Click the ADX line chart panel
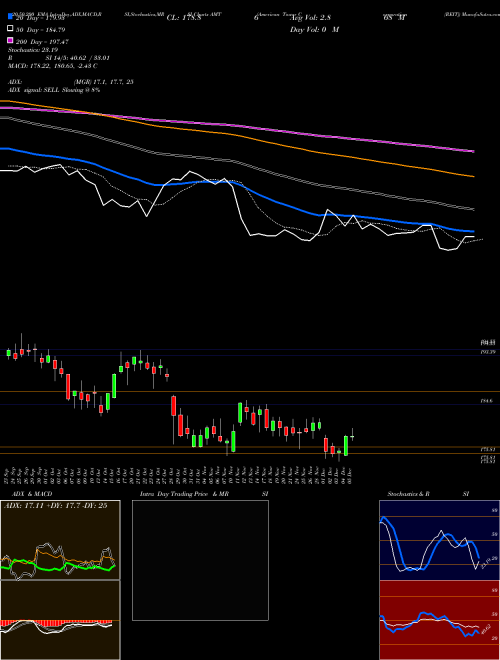This screenshot has width=500, height=660. (x=60, y=540)
